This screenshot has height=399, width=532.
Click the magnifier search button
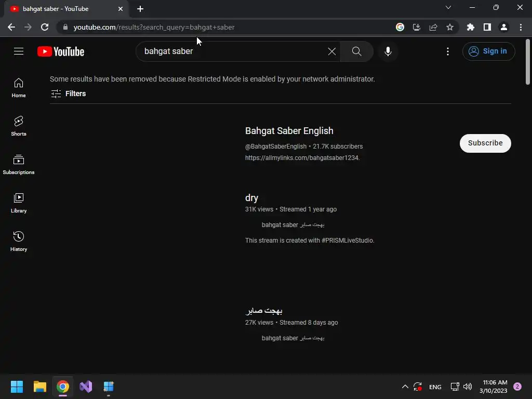356,51
